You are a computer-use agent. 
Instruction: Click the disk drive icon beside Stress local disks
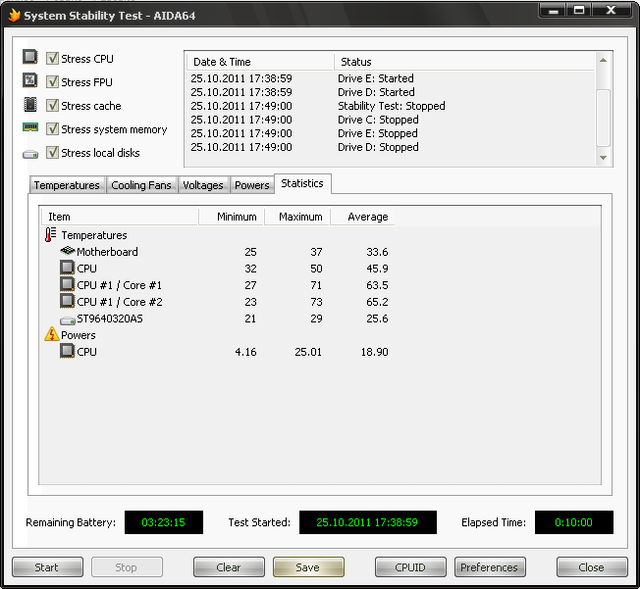coord(30,153)
